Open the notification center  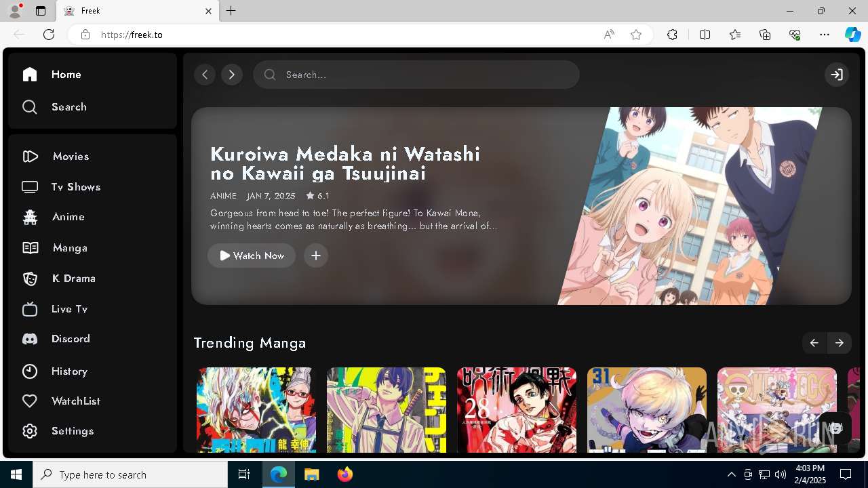pyautogui.click(x=846, y=474)
